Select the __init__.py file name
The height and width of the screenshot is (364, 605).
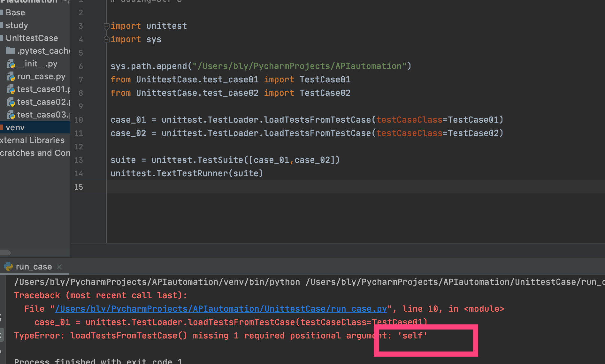[37, 64]
